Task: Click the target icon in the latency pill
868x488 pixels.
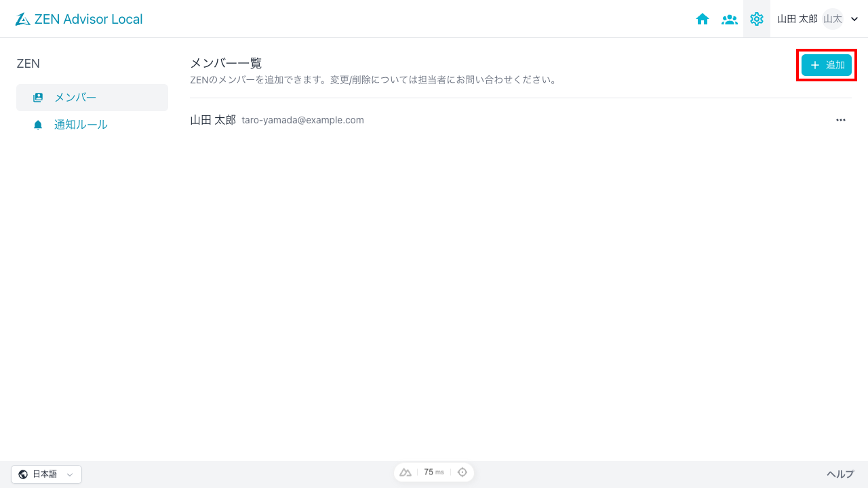Action: click(462, 472)
